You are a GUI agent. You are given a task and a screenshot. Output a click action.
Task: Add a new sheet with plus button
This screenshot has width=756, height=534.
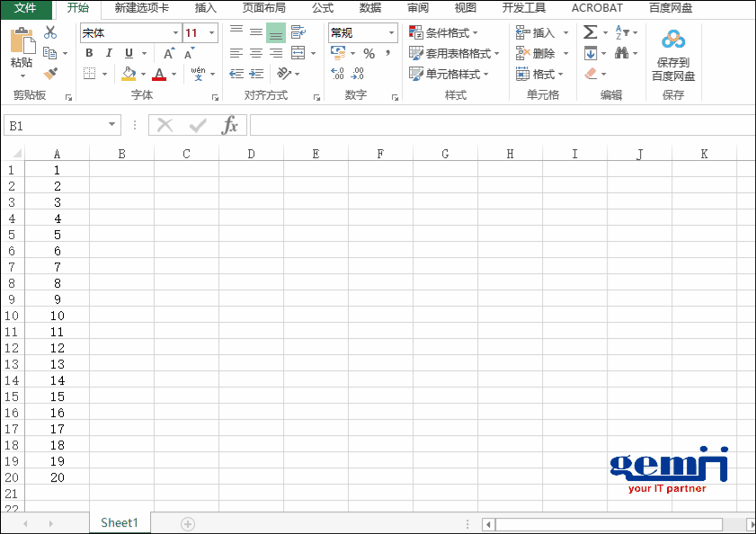pyautogui.click(x=188, y=523)
